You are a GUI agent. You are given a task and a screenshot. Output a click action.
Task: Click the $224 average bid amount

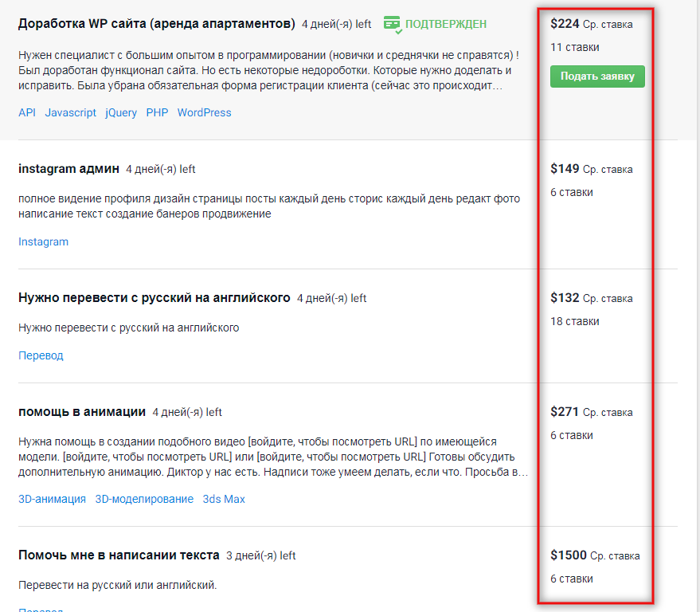click(566, 24)
